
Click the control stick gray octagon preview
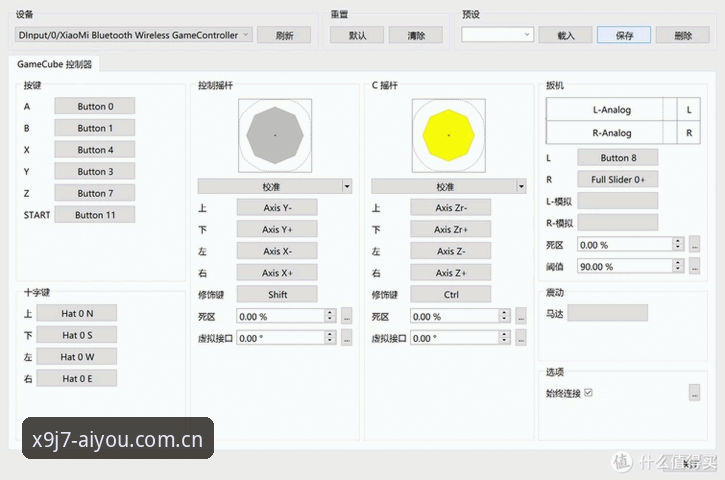pos(275,135)
